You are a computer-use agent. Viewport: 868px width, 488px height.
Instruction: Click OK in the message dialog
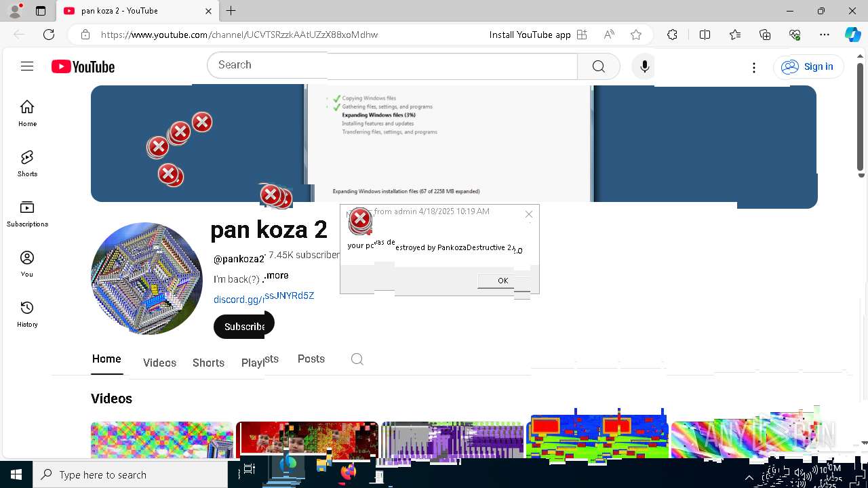(502, 281)
